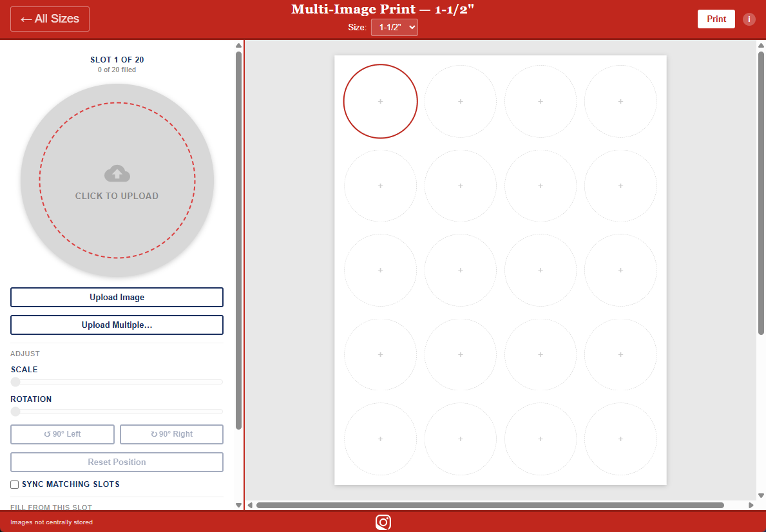Select the second slot in first row
The width and height of the screenshot is (766, 532).
click(x=460, y=101)
